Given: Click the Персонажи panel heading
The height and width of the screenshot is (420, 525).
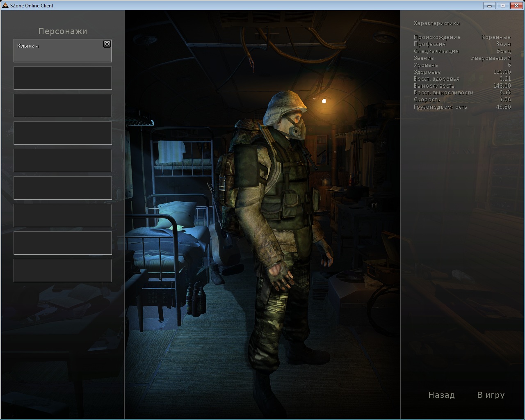Looking at the screenshot, I should click(63, 31).
